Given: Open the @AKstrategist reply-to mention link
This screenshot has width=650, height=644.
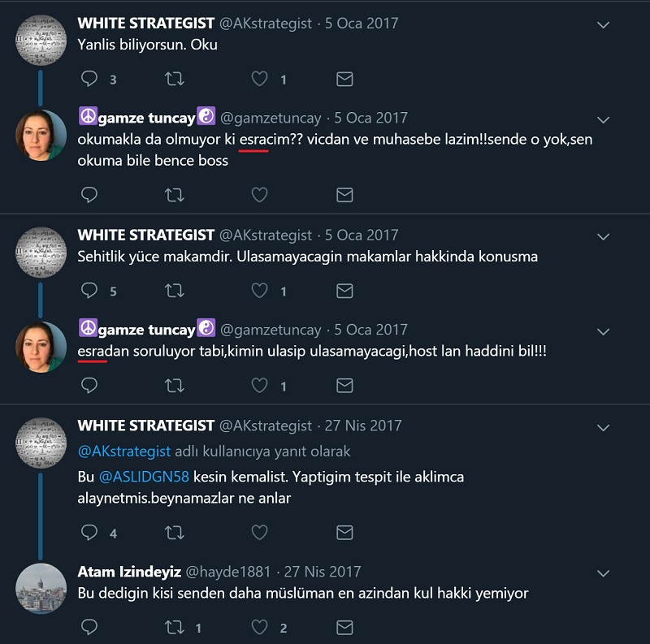Looking at the screenshot, I should point(124,451).
